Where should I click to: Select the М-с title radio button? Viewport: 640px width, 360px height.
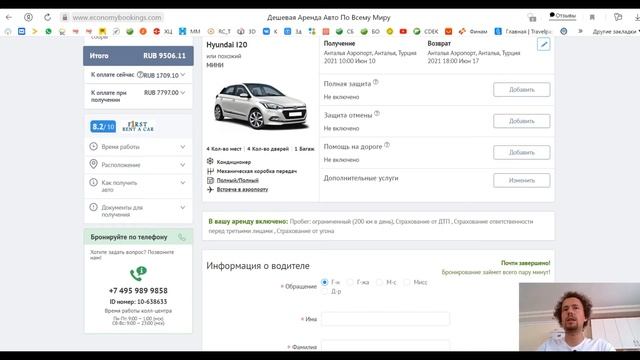coord(379,282)
